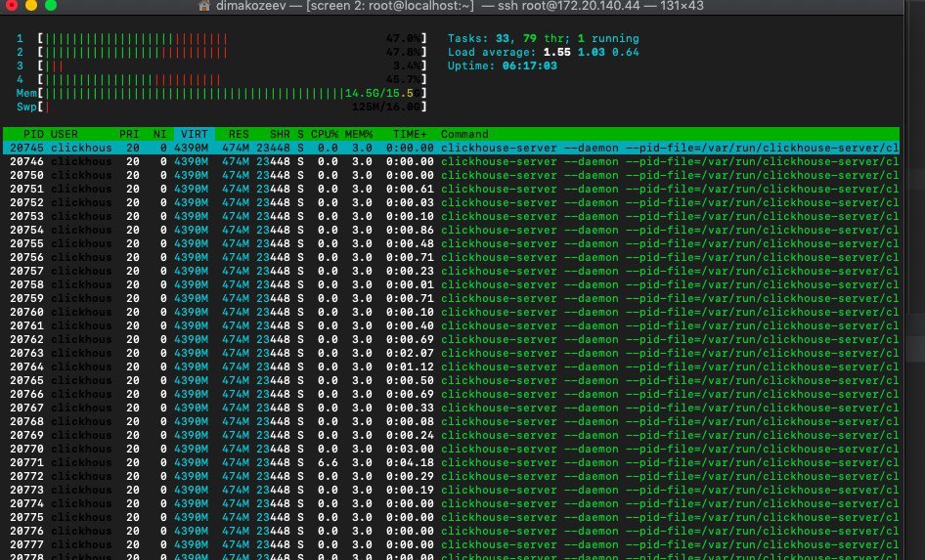The height and width of the screenshot is (560, 925).
Task: Select process row with PID 20772
Action: click(x=452, y=476)
